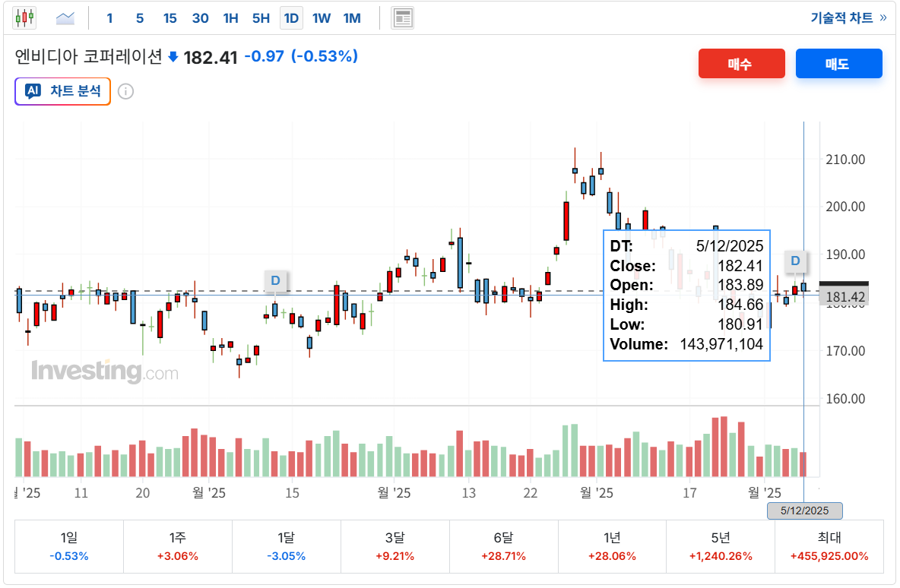Click the dividend D marker near 15
900x588 pixels.
coord(275,280)
